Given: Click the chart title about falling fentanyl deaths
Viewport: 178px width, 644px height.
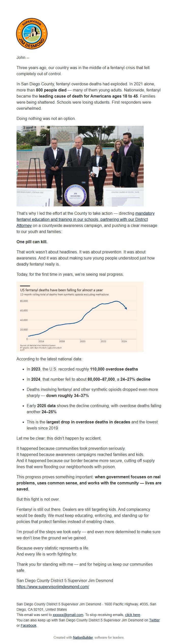Looking at the screenshot, I should tap(61, 290).
